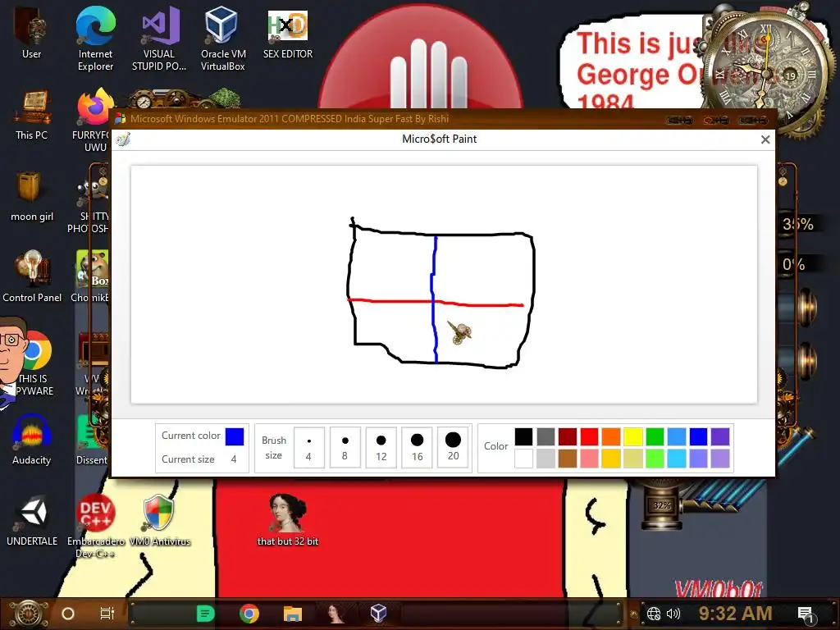This screenshot has width=840, height=630.
Task: Click the volume speaker tray icon
Action: point(673,614)
